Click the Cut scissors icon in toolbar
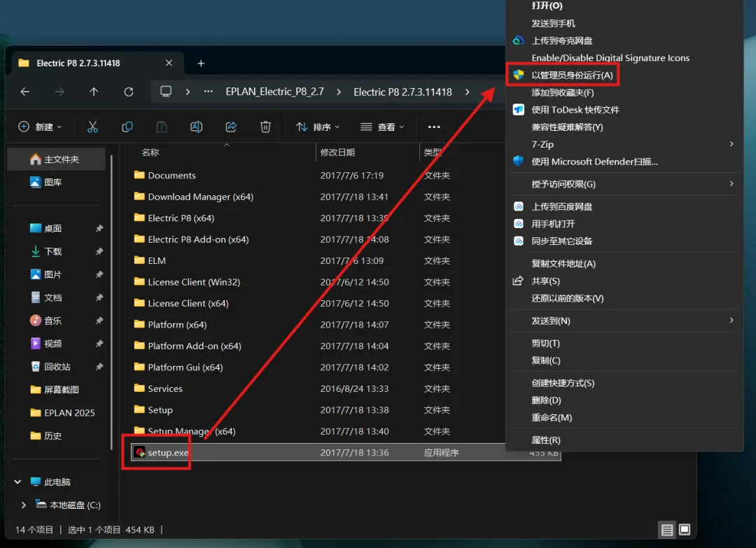This screenshot has width=756, height=548. [x=92, y=127]
